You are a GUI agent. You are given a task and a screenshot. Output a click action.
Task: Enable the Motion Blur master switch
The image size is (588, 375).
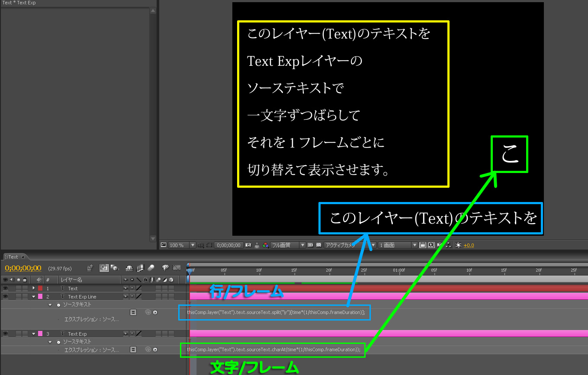click(x=151, y=268)
